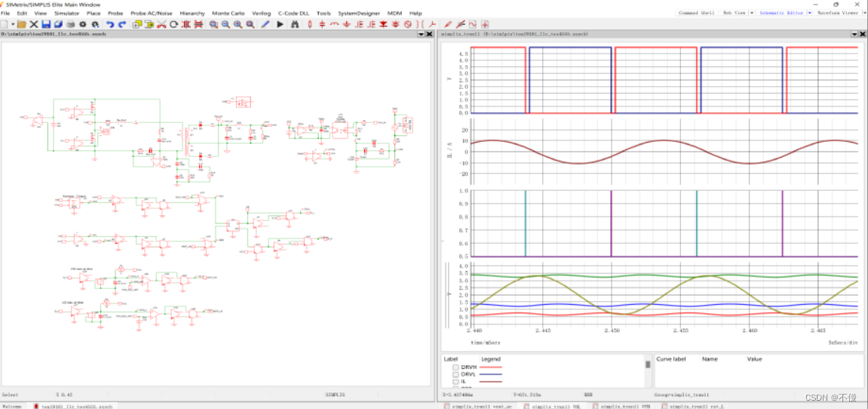
Task: Click the Save all icon
Action: click(x=58, y=24)
